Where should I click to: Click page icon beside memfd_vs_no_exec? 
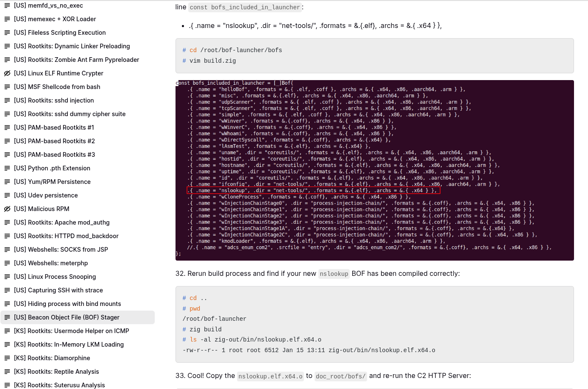(7, 6)
